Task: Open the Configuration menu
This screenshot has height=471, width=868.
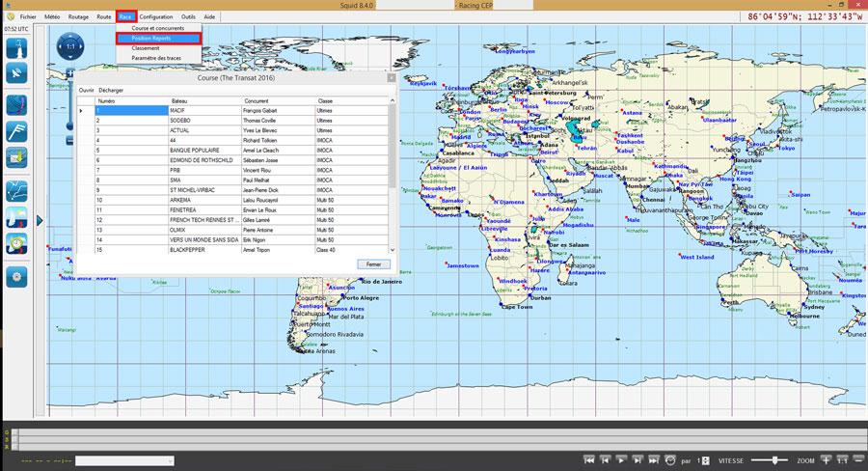Action: click(x=156, y=17)
